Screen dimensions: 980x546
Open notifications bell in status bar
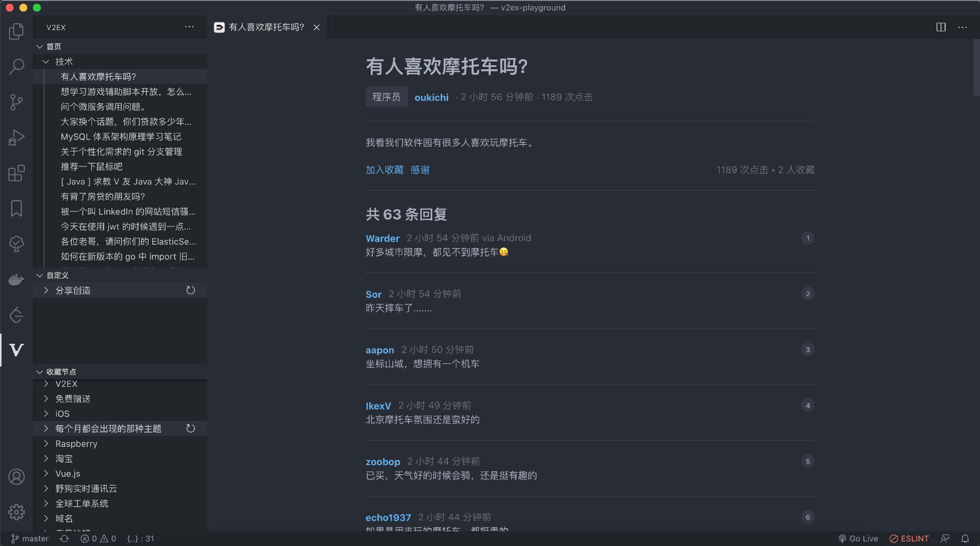(x=965, y=538)
